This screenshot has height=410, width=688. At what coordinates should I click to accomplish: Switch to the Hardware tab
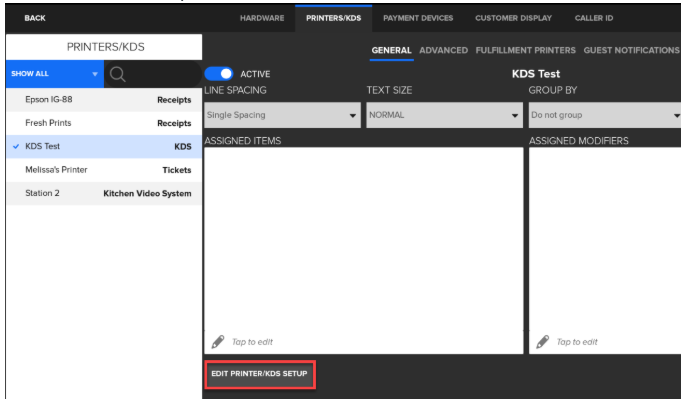click(262, 18)
